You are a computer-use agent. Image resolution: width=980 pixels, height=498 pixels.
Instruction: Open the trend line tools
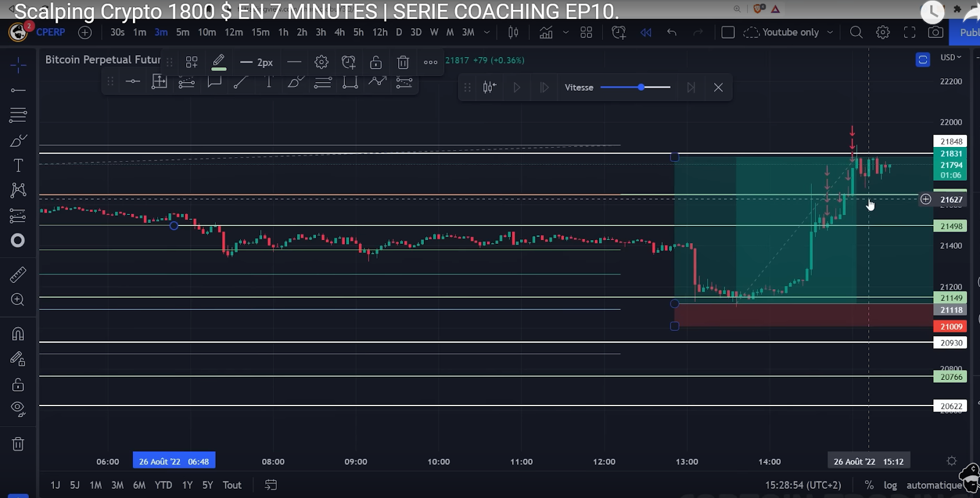18,90
